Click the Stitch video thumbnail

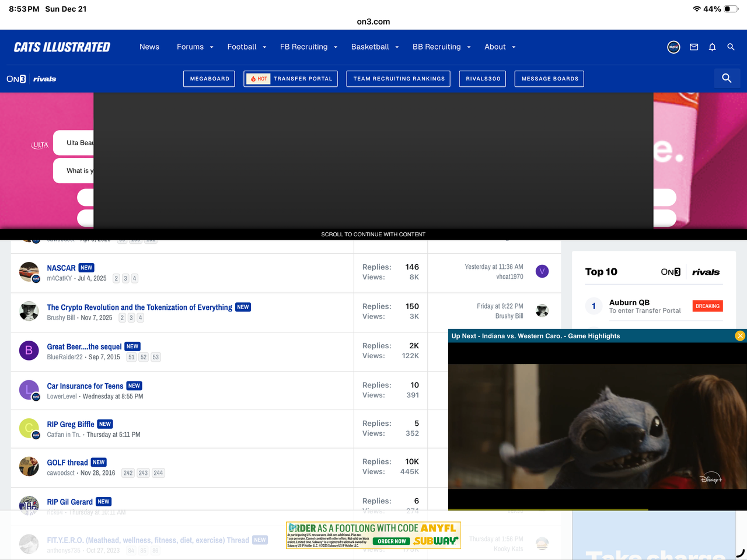pyautogui.click(x=598, y=426)
